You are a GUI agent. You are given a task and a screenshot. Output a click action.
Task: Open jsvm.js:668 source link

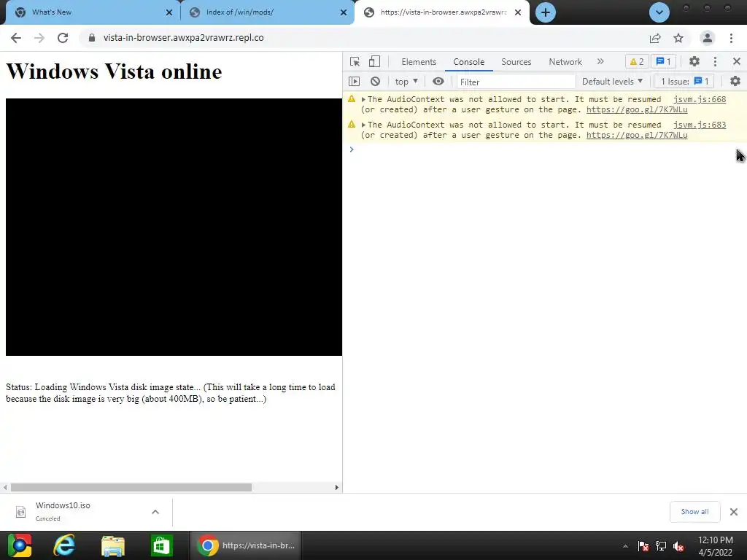[x=700, y=99]
